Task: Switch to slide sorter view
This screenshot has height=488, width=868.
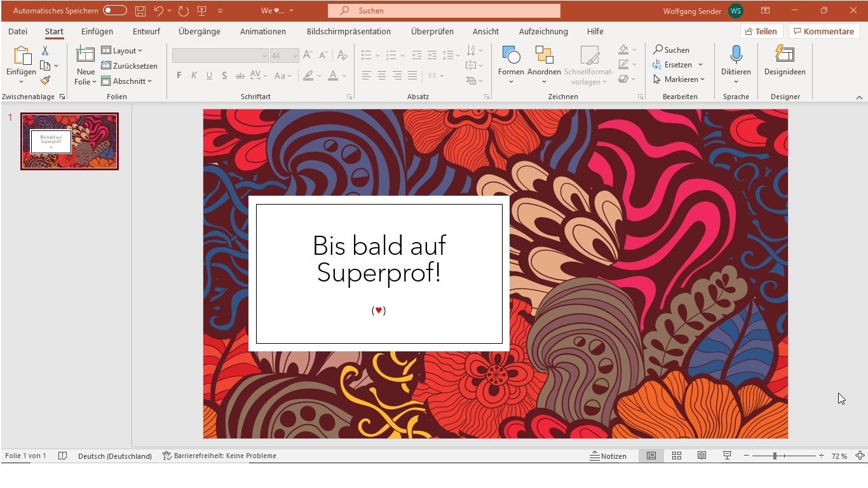Action: [x=677, y=456]
